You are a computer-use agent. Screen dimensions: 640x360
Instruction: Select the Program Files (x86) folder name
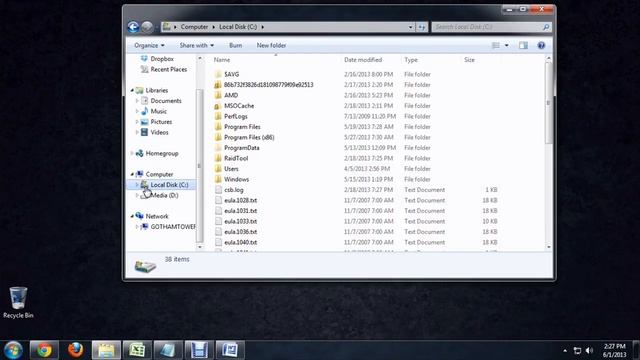[249, 138]
